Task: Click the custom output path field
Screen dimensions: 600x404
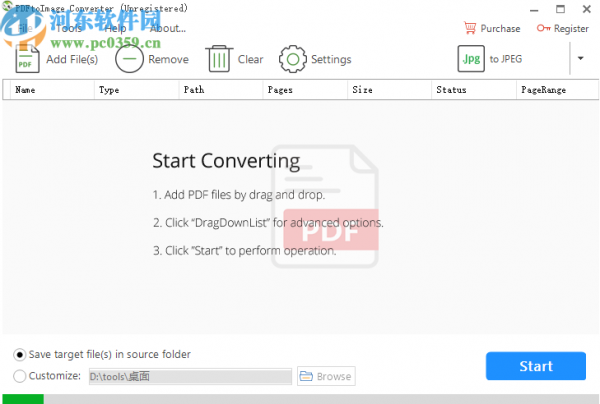Action: (x=190, y=376)
